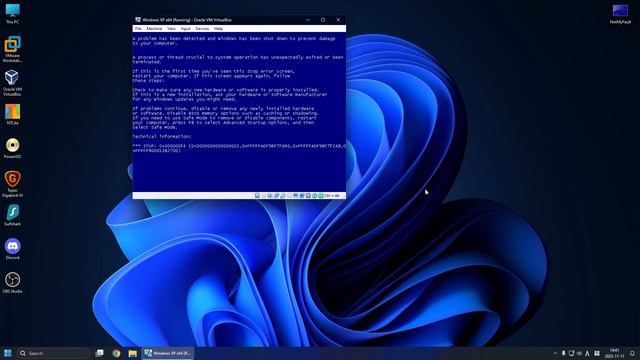Open the Machine menu in VirtualBox
The width and height of the screenshot is (640, 360).
click(x=154, y=29)
